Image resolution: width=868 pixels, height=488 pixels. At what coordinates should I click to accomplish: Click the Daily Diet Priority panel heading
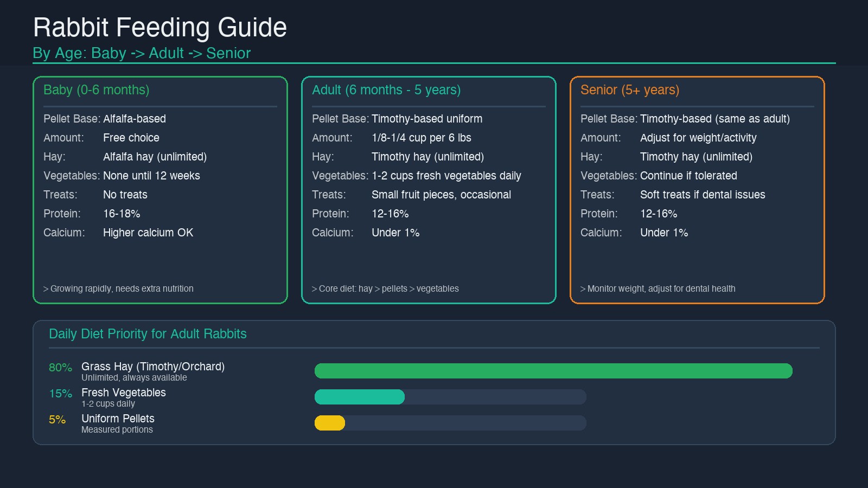pos(148,334)
